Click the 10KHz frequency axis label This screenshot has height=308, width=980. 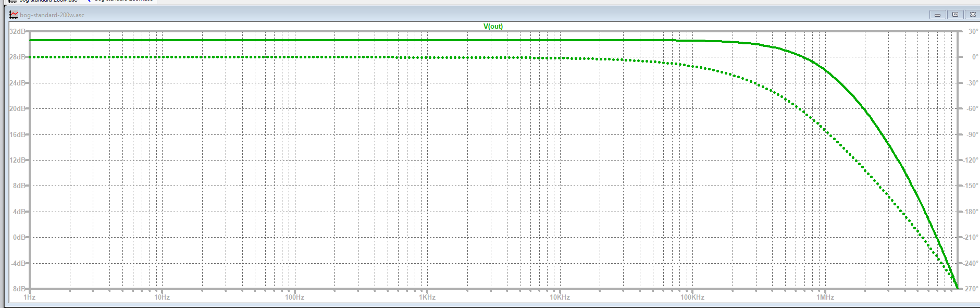(x=560, y=298)
